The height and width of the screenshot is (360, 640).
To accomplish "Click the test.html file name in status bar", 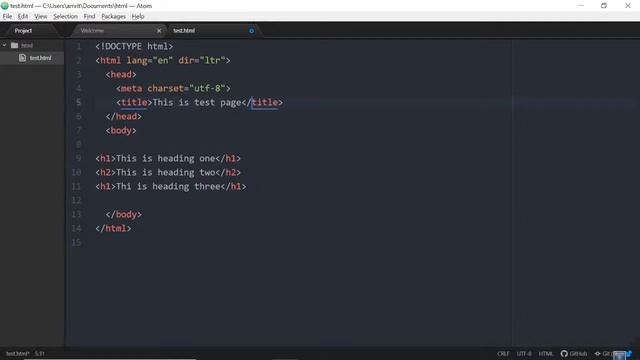I will pos(18,353).
